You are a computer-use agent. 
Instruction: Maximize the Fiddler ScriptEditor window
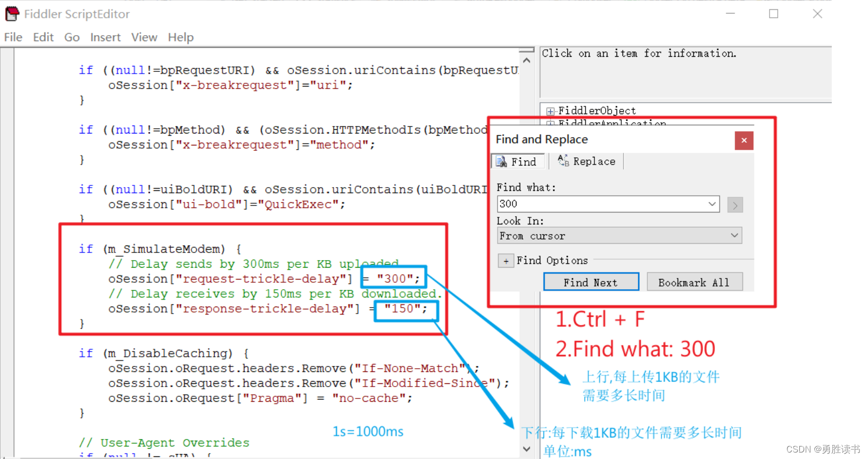[x=774, y=14]
